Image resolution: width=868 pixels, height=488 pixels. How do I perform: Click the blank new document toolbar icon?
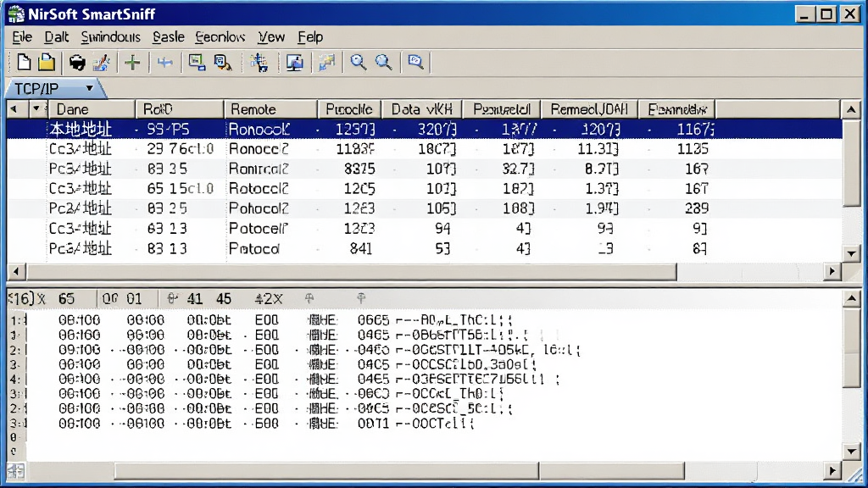tap(23, 62)
